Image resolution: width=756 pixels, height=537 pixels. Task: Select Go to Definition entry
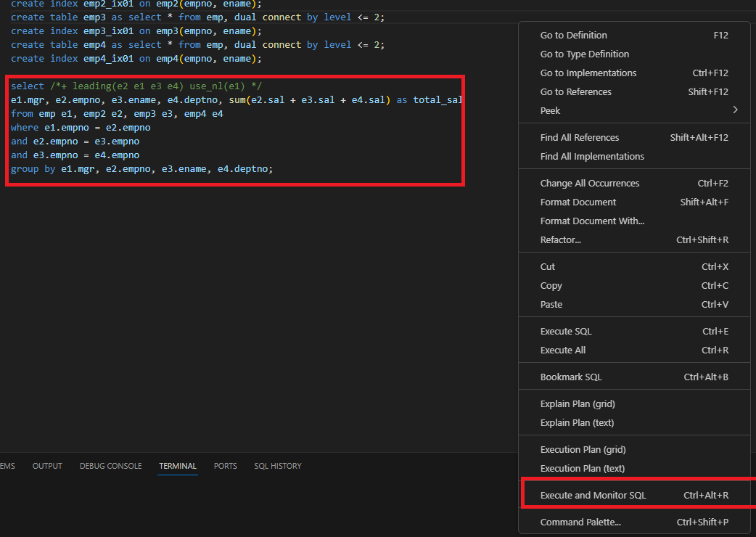click(634, 35)
